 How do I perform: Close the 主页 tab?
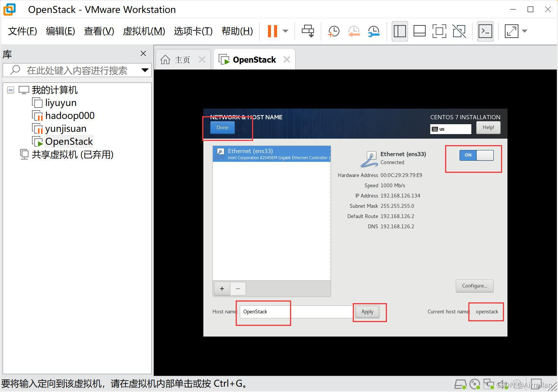(x=202, y=60)
